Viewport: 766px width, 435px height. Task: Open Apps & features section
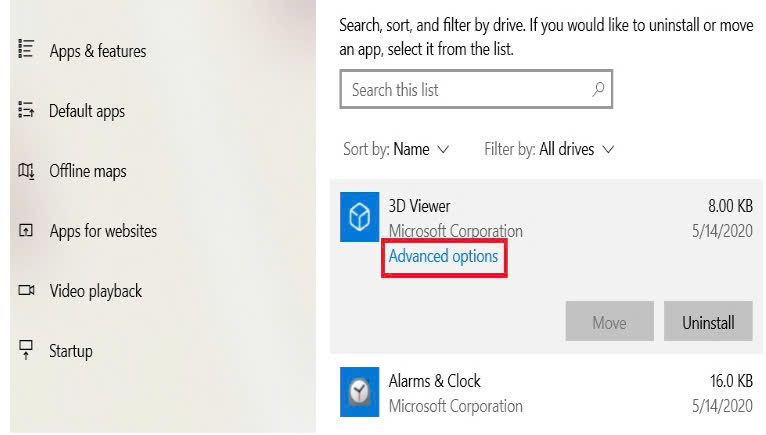pos(97,51)
